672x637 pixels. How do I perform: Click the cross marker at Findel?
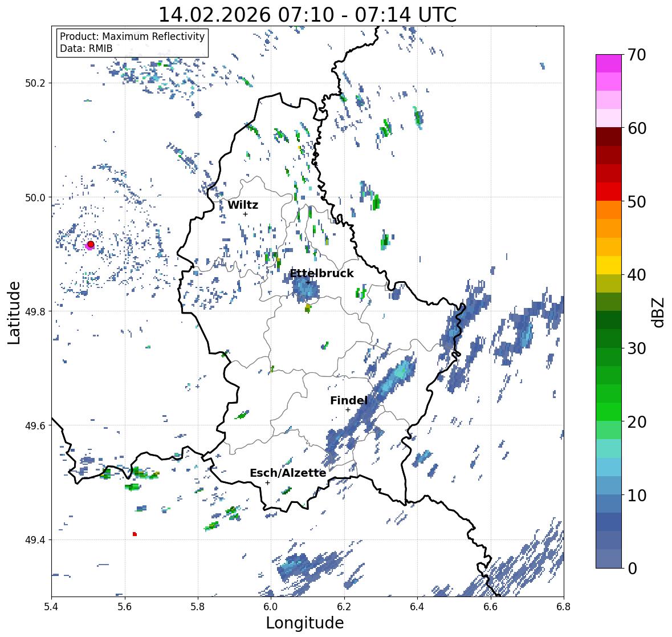pyautogui.click(x=348, y=410)
